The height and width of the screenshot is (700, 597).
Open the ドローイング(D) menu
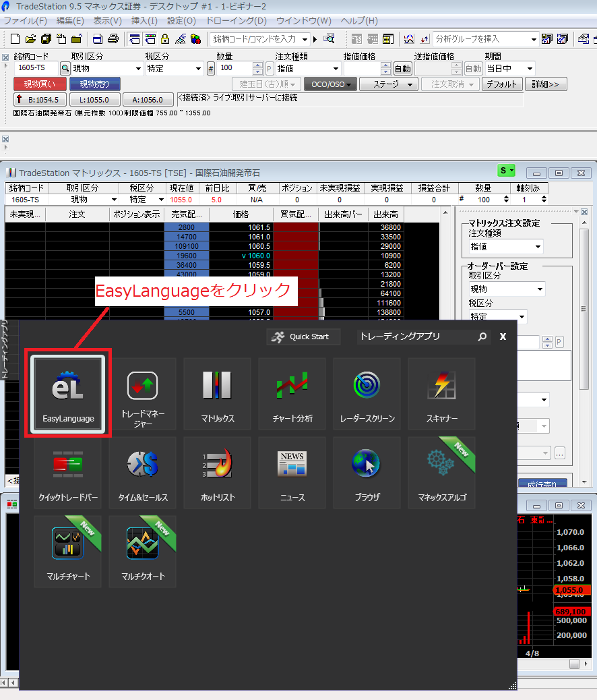236,21
